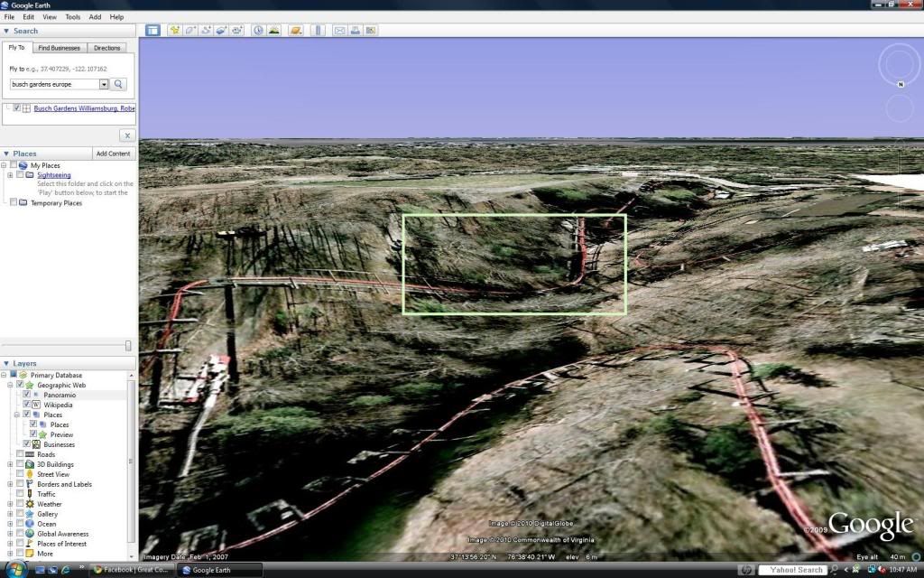Click the Email toolbar icon
The width and height of the screenshot is (924, 578).
click(340, 30)
